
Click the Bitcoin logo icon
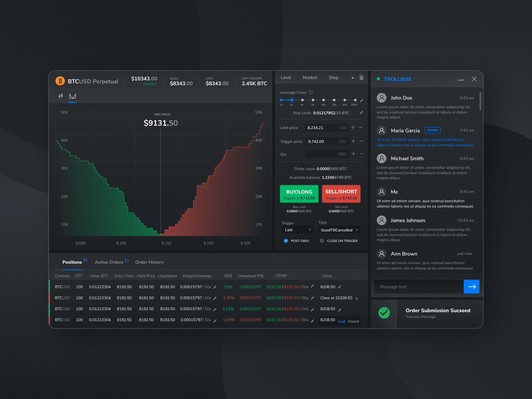[60, 81]
